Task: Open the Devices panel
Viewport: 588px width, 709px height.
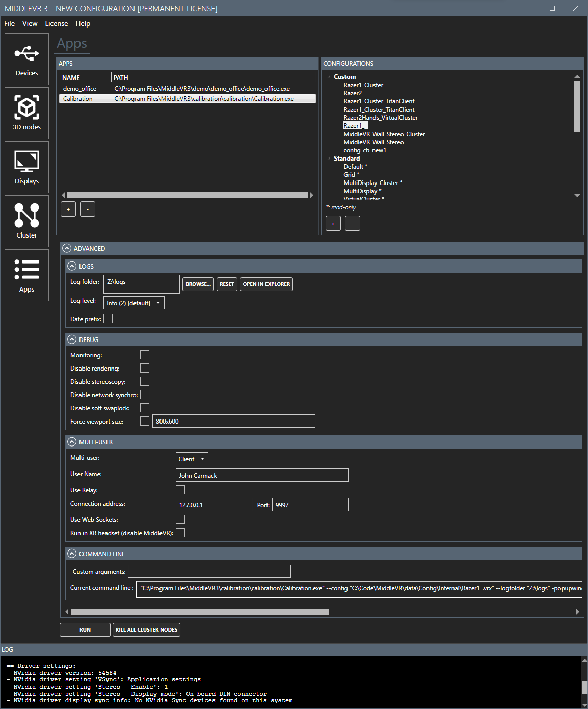Action: (x=27, y=59)
